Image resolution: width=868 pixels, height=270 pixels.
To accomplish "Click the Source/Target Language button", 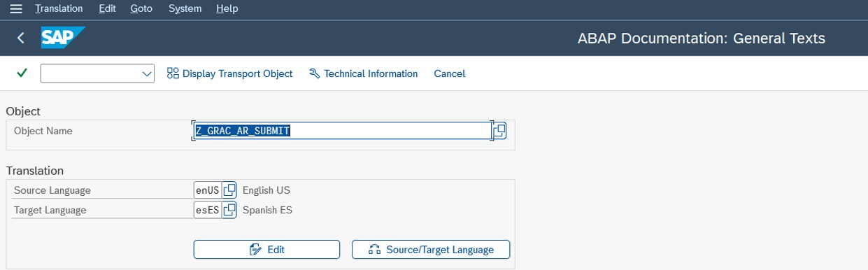I will pyautogui.click(x=431, y=250).
